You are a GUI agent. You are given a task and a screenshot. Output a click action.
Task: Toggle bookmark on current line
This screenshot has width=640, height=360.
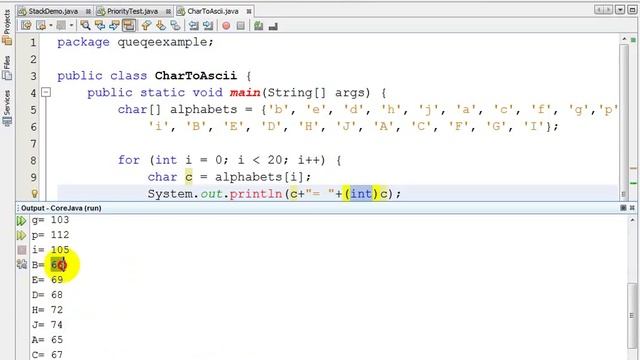(175, 26)
